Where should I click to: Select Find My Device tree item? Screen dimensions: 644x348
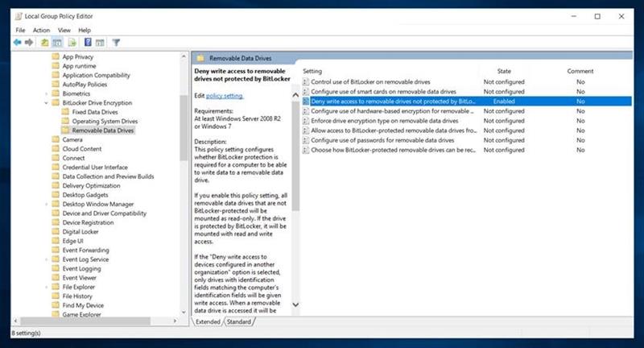coord(83,305)
